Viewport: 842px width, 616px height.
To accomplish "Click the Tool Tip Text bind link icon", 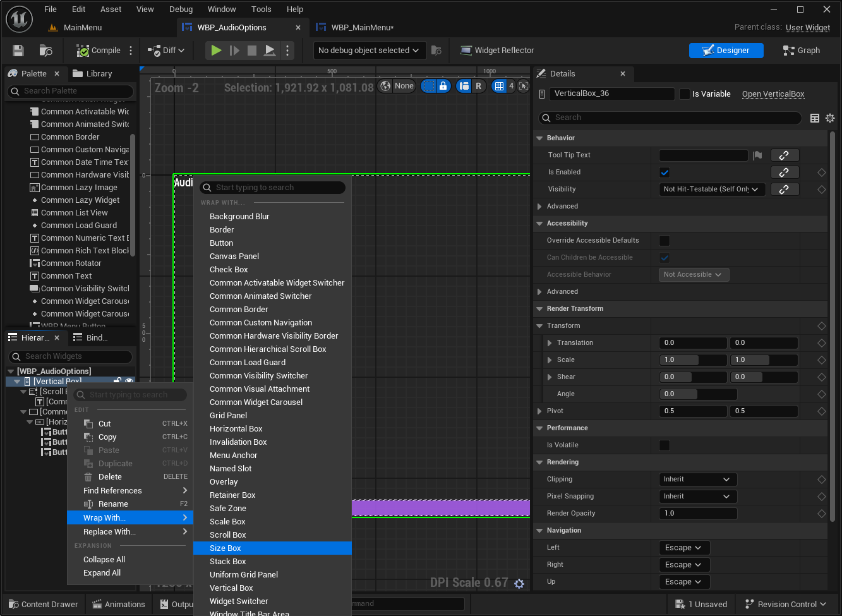I will click(784, 155).
